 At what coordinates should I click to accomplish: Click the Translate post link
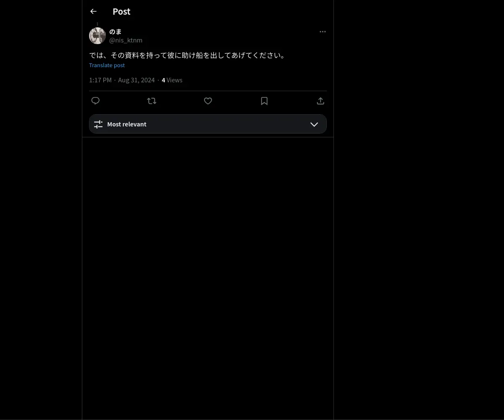tap(107, 65)
